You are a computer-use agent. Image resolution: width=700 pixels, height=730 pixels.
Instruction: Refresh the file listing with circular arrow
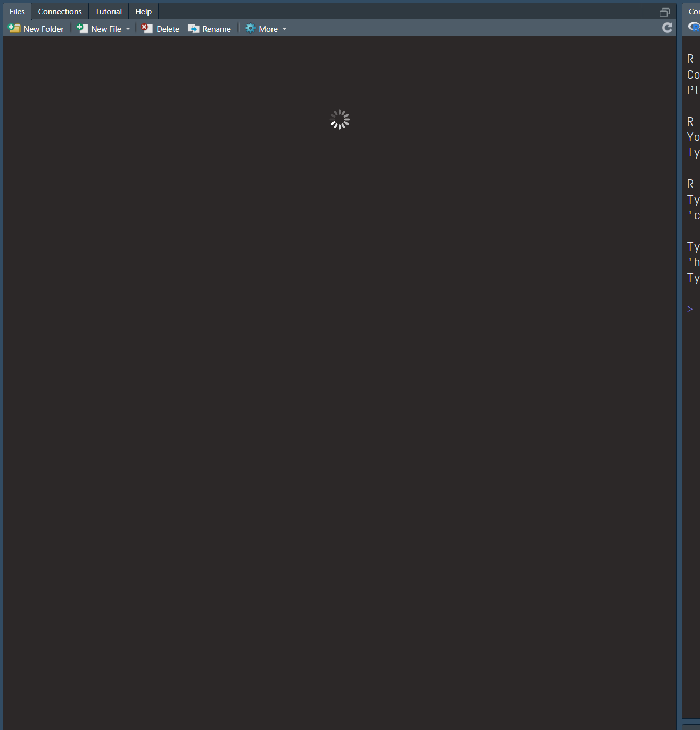click(x=667, y=28)
